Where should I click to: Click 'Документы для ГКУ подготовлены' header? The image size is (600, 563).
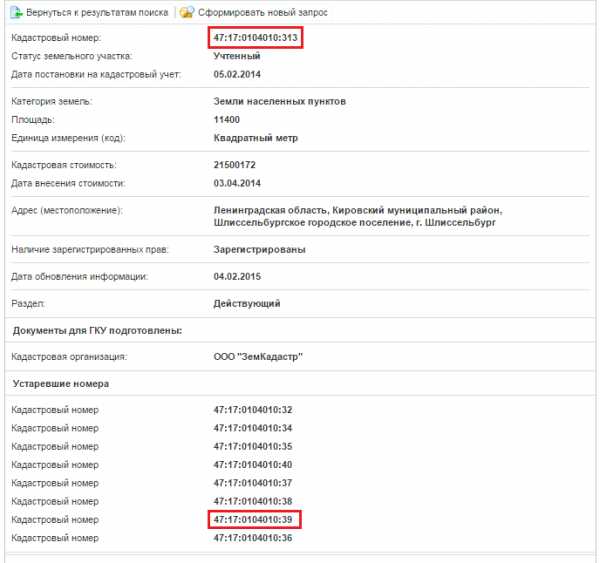(97, 330)
